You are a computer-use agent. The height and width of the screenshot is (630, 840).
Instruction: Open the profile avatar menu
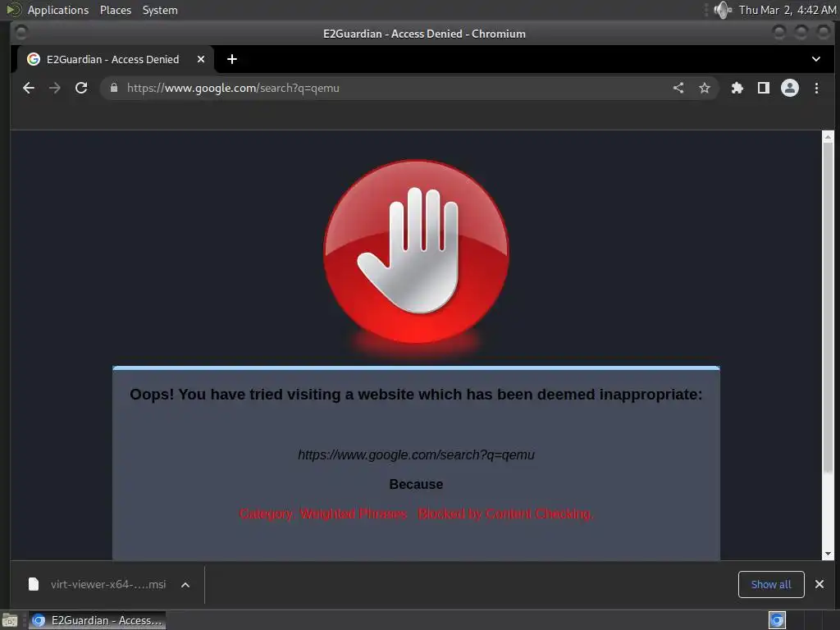pos(790,88)
